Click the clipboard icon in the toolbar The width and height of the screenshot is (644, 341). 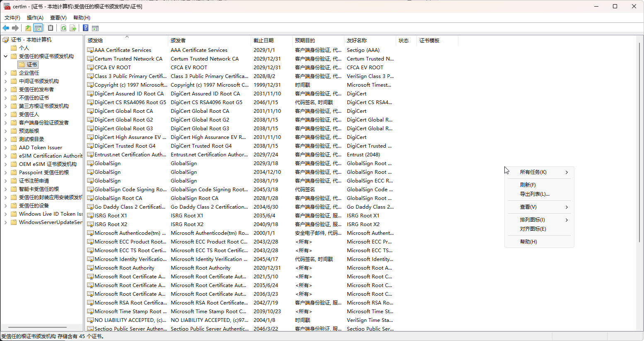[51, 28]
